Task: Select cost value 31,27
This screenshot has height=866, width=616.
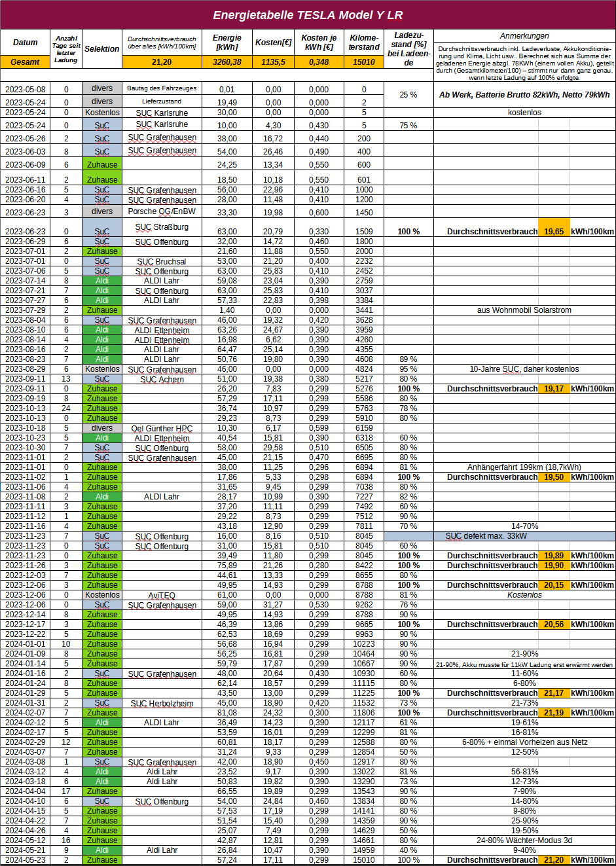Action: click(273, 605)
